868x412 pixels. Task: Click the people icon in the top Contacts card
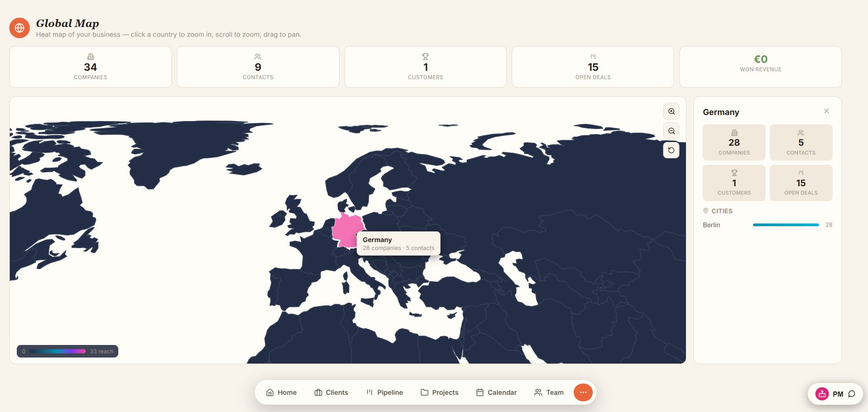[258, 56]
